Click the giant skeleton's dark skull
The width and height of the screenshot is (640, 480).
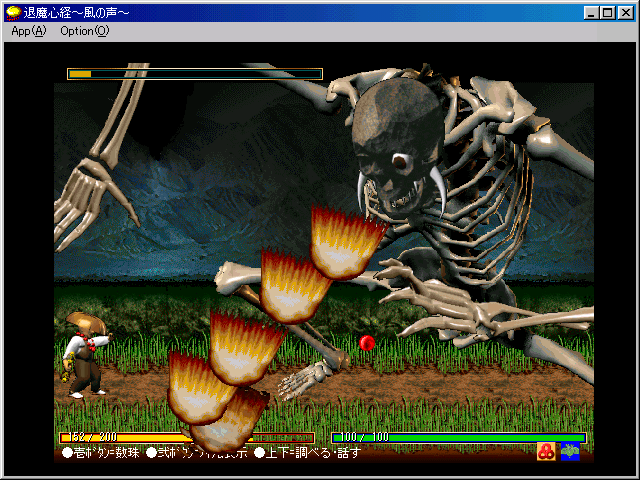pos(397,146)
